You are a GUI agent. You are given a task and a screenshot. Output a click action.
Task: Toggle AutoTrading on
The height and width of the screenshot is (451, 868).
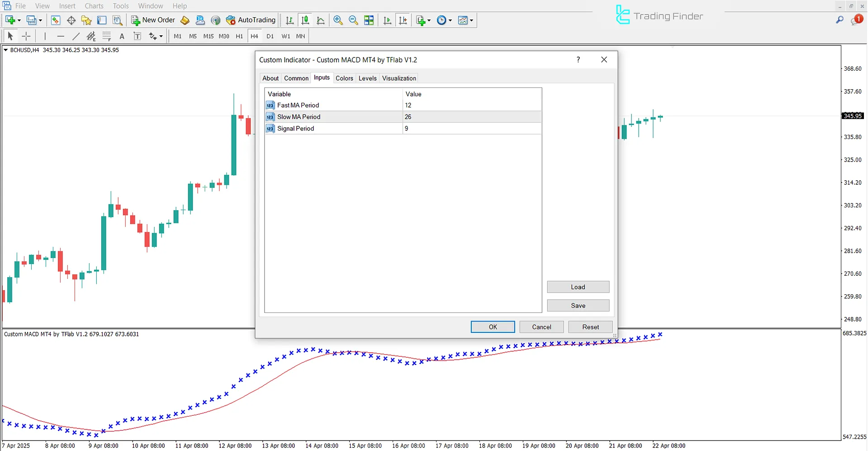click(251, 20)
